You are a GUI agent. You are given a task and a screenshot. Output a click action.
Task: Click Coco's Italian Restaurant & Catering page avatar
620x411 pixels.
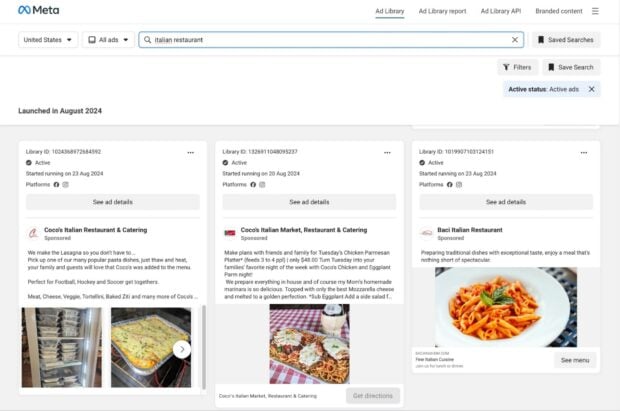coord(33,233)
